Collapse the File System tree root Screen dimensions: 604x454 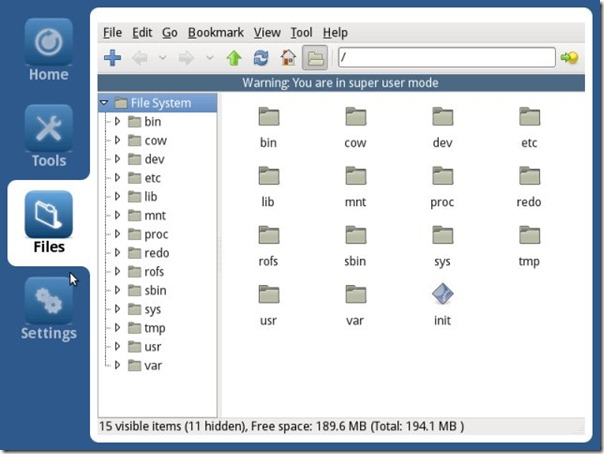pos(104,103)
